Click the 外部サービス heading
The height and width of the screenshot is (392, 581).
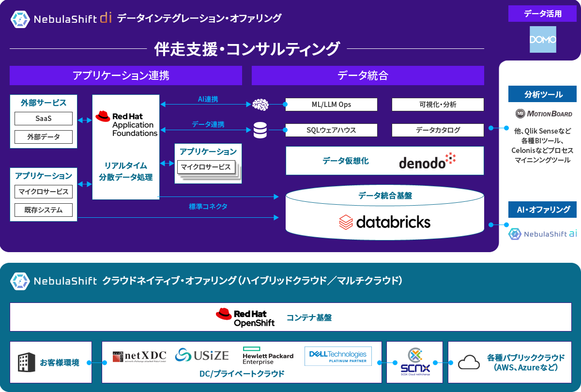[44, 103]
